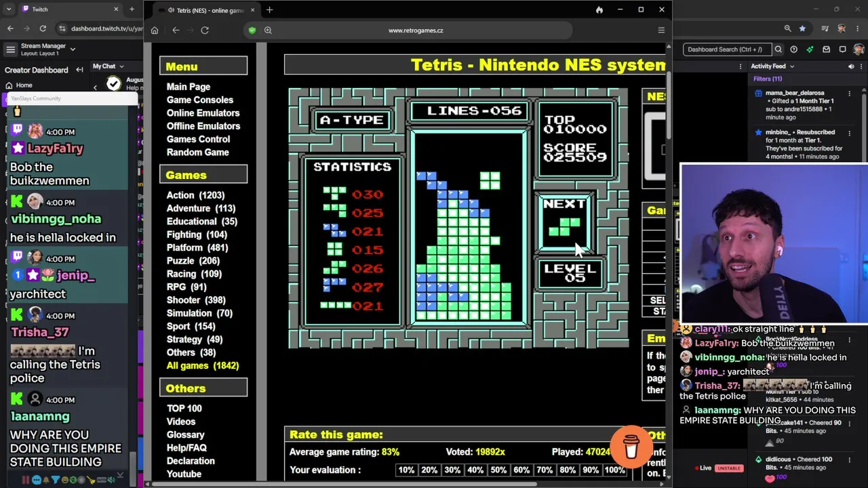Open options menu beside Activity Feed header
This screenshot has height=488, width=868.
pyautogui.click(x=861, y=66)
